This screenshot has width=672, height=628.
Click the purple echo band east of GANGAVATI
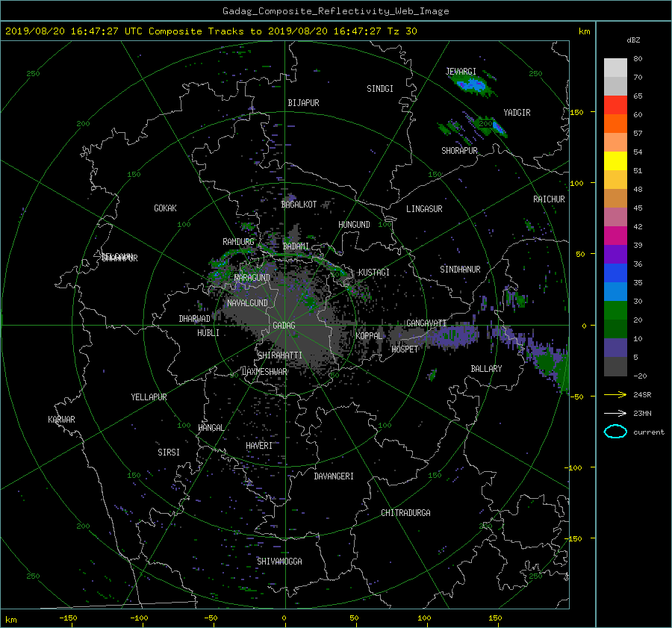point(454,335)
